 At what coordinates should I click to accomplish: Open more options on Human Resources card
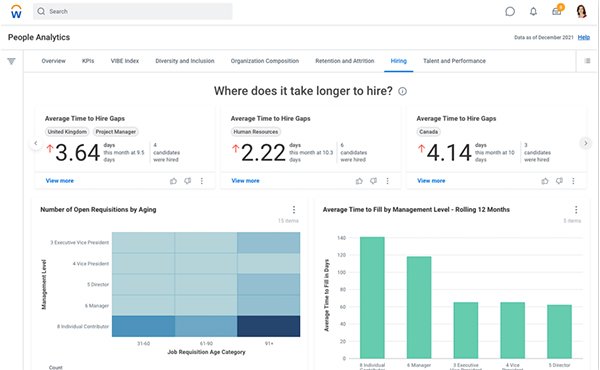tap(387, 181)
